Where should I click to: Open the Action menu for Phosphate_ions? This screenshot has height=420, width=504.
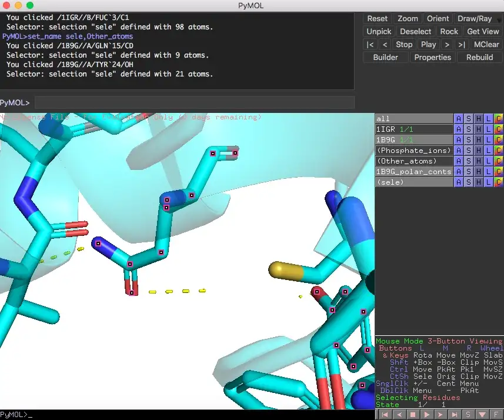459,151
